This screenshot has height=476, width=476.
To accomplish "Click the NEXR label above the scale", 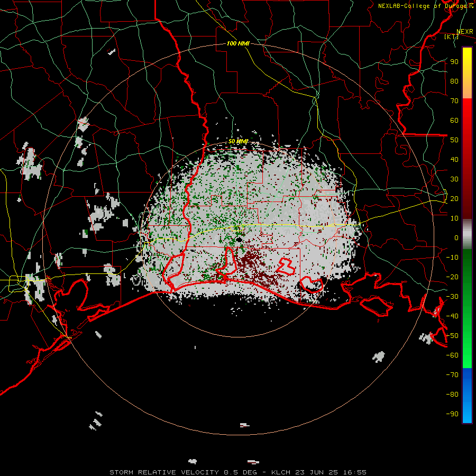I will 464,32.
